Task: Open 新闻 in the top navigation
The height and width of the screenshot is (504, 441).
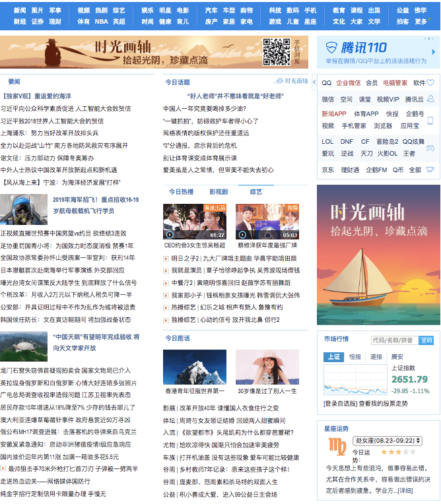Action: point(20,11)
